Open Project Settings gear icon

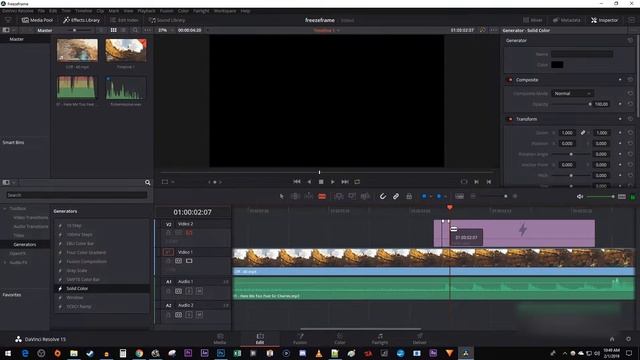pyautogui.click(x=628, y=339)
